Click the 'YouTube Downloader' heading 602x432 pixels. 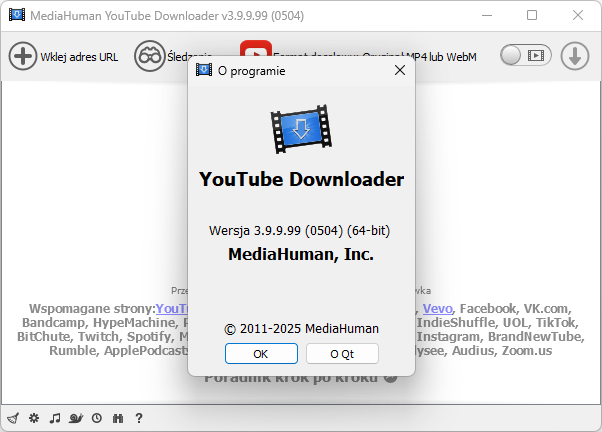(x=301, y=179)
